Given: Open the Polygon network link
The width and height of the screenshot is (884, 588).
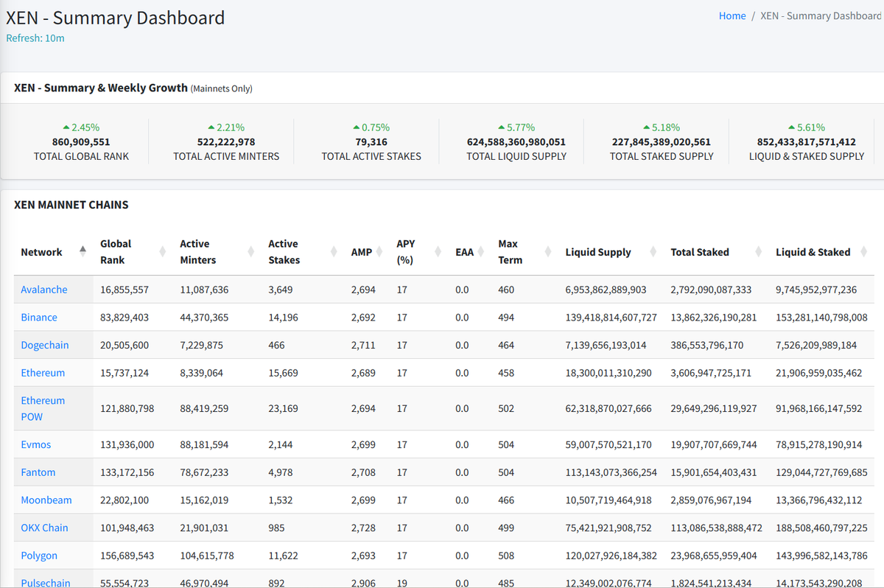Looking at the screenshot, I should 39,556.
